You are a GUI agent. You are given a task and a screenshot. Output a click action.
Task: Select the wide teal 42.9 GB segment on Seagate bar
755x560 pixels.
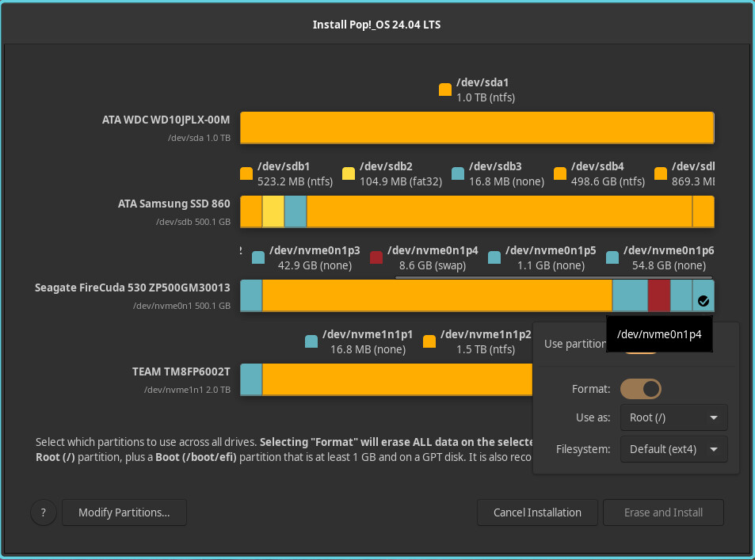630,295
